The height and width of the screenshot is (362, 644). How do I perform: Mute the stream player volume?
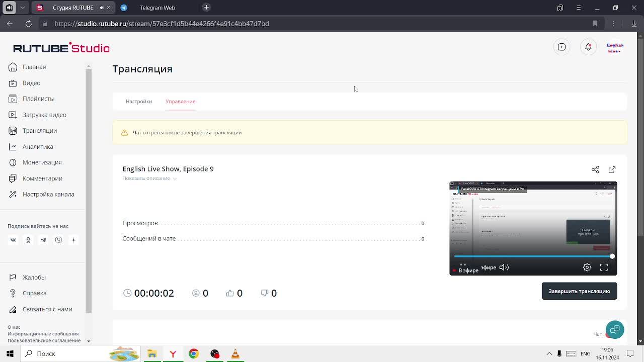pyautogui.click(x=504, y=267)
